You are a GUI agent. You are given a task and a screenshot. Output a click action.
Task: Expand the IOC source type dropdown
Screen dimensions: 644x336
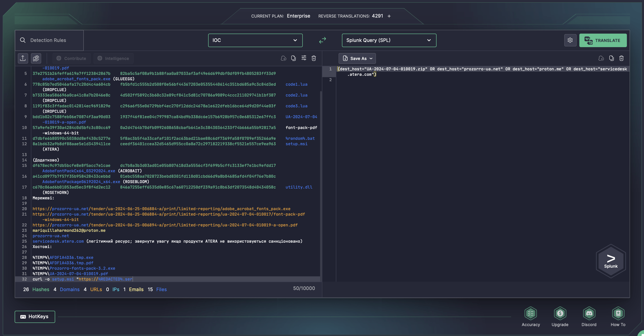tap(255, 40)
